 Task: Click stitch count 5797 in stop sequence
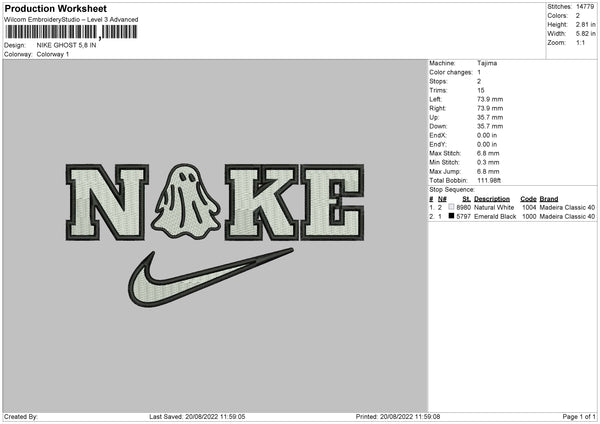(463, 217)
